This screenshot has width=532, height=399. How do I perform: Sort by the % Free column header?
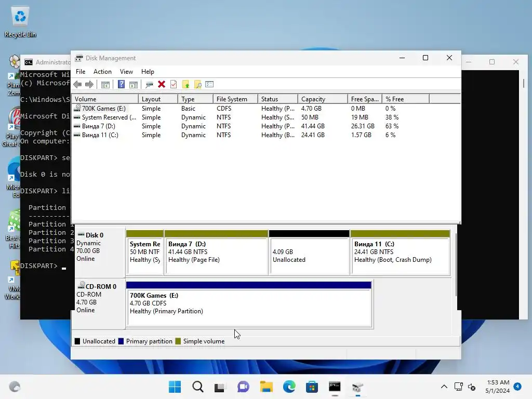click(405, 99)
